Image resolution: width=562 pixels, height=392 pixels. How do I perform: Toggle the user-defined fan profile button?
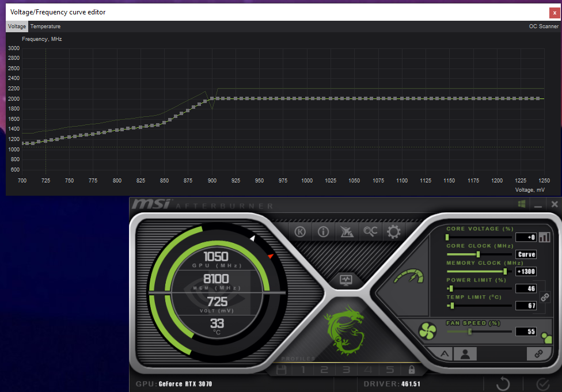[x=465, y=354]
